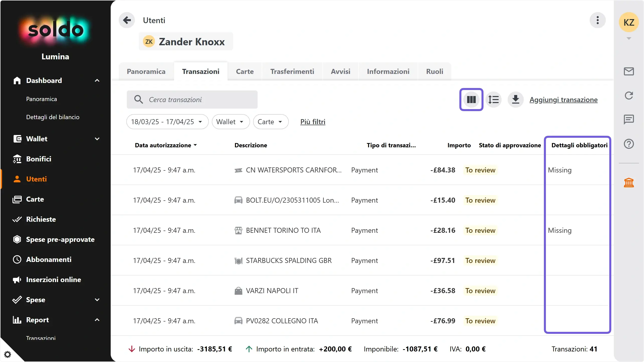Click the VARZI NAPOLI shopping bag icon
This screenshot has height=362, width=644.
238,291
